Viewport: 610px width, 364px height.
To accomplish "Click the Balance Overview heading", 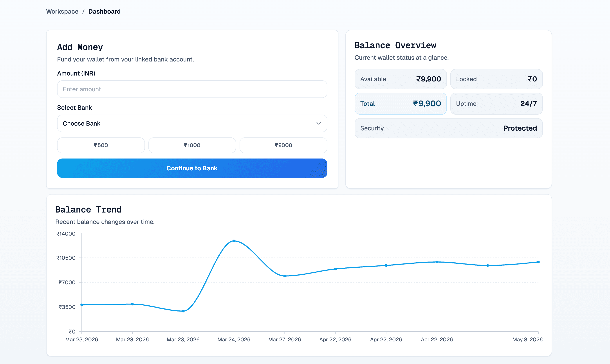I will [395, 45].
